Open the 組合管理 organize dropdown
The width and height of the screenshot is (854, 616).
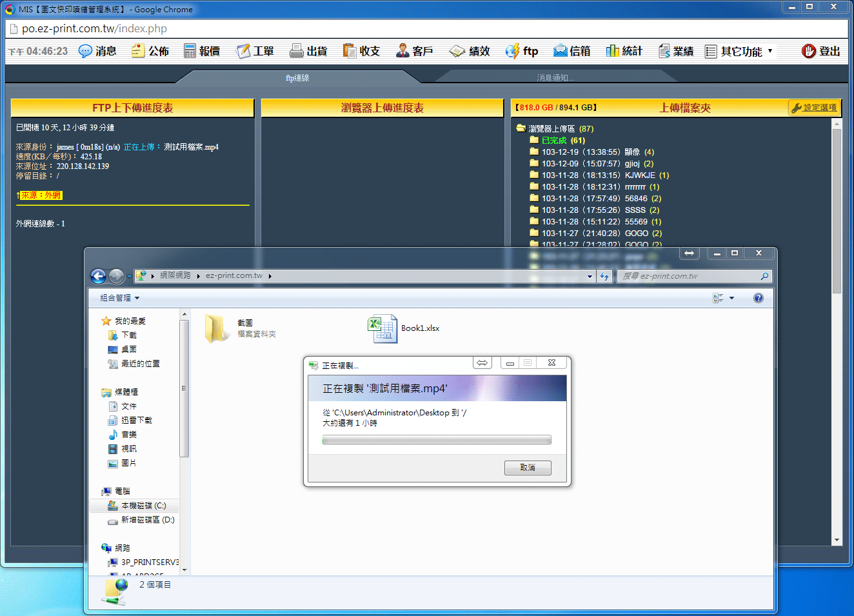point(120,298)
